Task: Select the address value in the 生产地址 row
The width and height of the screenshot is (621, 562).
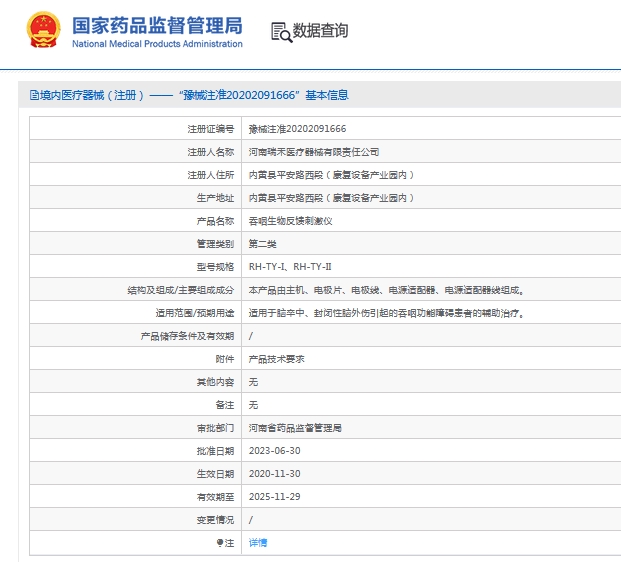Action: (x=331, y=198)
